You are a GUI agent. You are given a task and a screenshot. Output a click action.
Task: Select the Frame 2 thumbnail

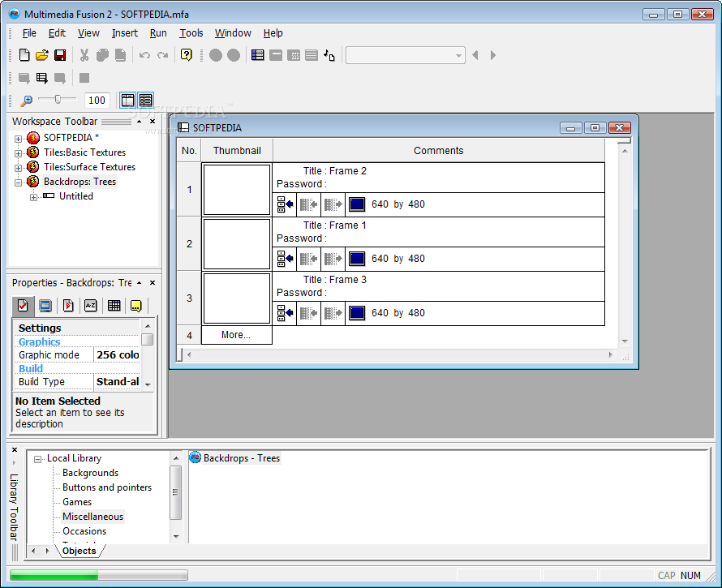[x=237, y=190]
